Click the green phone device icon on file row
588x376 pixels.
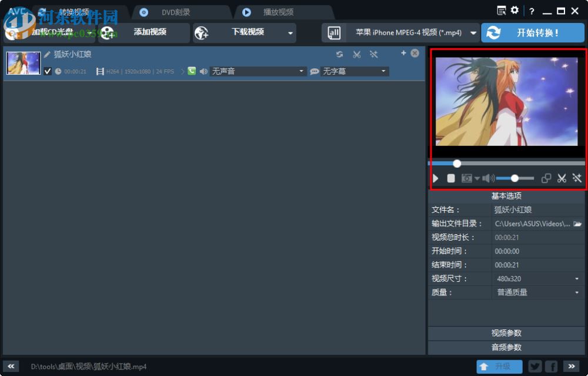[x=191, y=71]
